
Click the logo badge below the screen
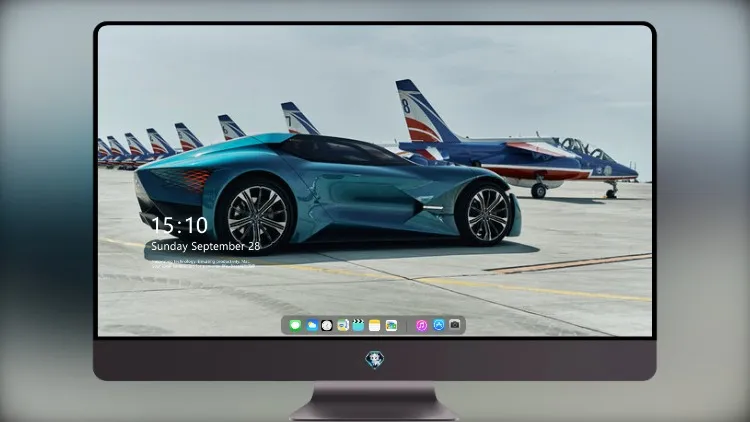(x=375, y=360)
